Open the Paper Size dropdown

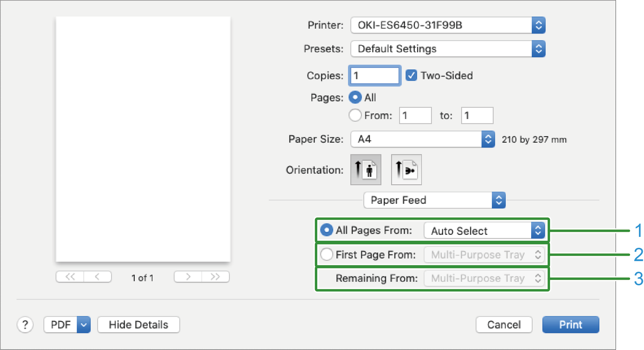422,139
